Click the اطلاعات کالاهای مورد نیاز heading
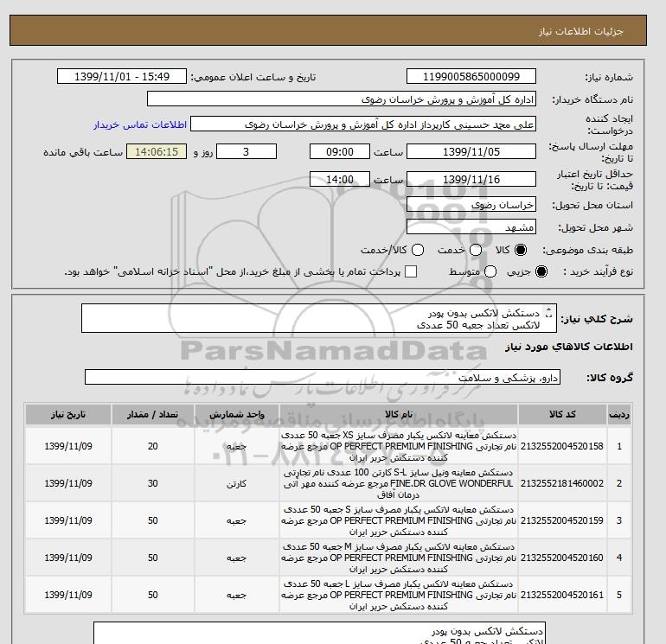The width and height of the screenshot is (666, 644). pos(569,347)
